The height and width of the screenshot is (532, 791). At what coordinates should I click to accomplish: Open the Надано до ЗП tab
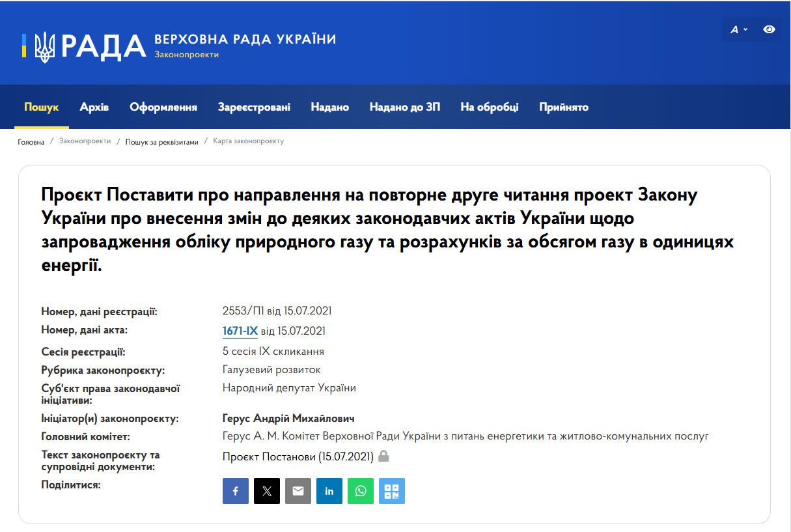(x=405, y=107)
